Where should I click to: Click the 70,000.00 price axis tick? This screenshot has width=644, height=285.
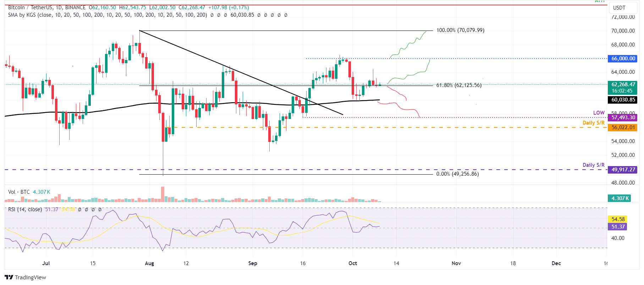623,31
